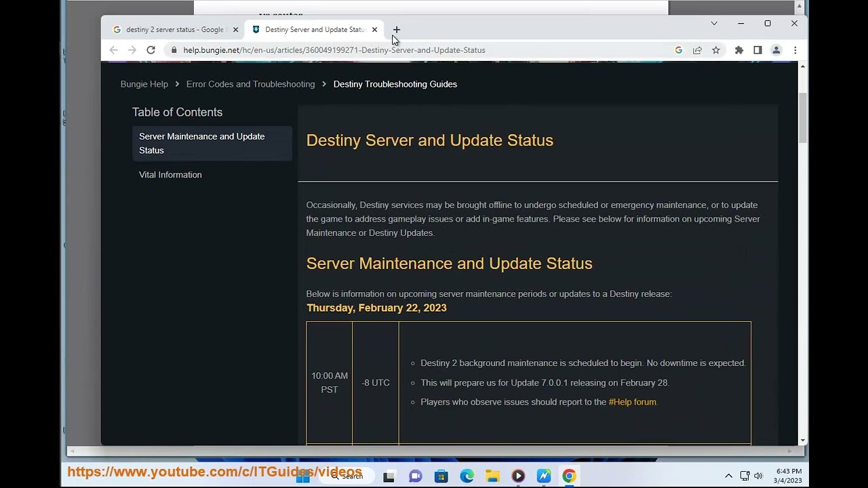Select Server Maintenance and Update Status in contents
The height and width of the screenshot is (488, 868).
pos(212,143)
